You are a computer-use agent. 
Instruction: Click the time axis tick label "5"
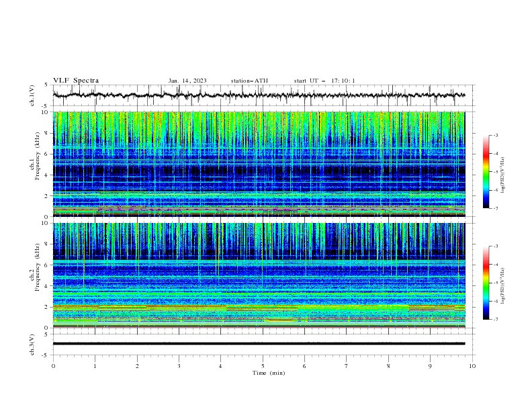[263, 366]
